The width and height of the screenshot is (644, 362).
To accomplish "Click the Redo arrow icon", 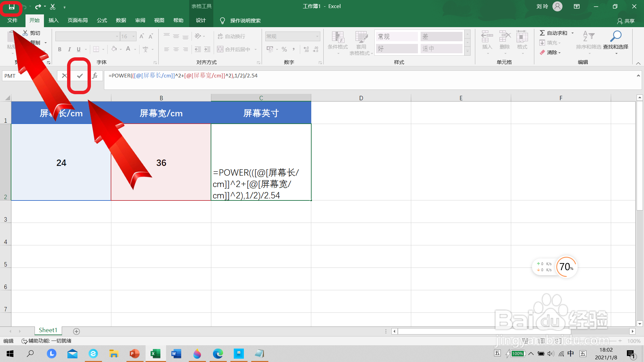I will pyautogui.click(x=38, y=7).
